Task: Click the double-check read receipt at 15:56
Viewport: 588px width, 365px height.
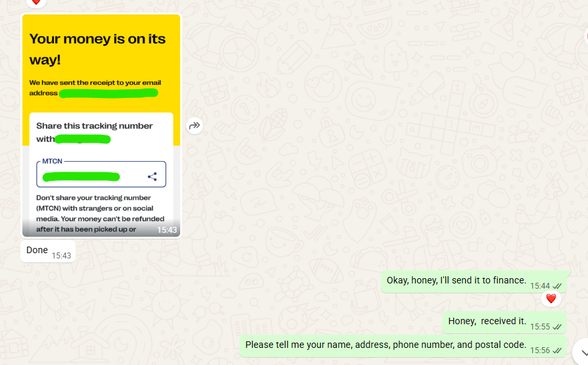Action: click(x=557, y=351)
